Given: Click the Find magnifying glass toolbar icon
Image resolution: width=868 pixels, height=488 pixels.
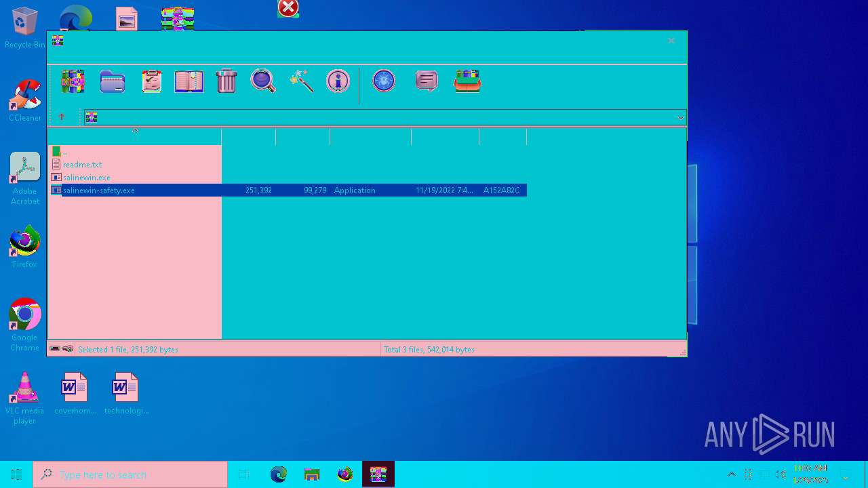Looking at the screenshot, I should point(263,81).
